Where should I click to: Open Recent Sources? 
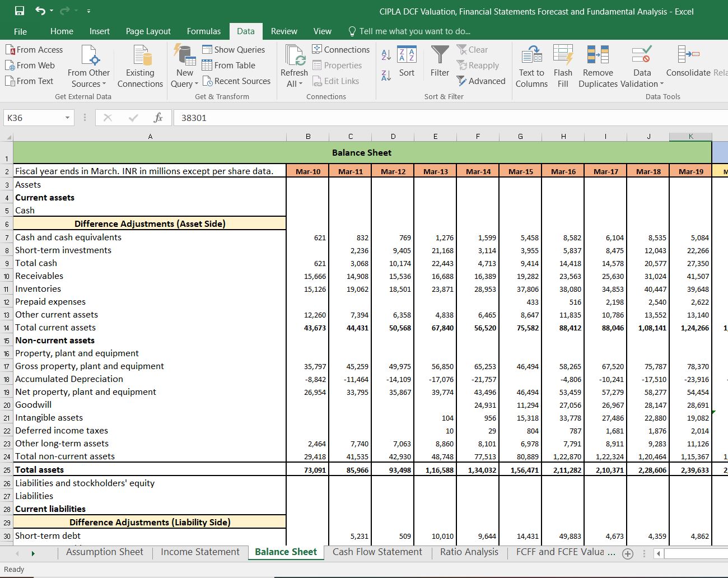(x=236, y=81)
